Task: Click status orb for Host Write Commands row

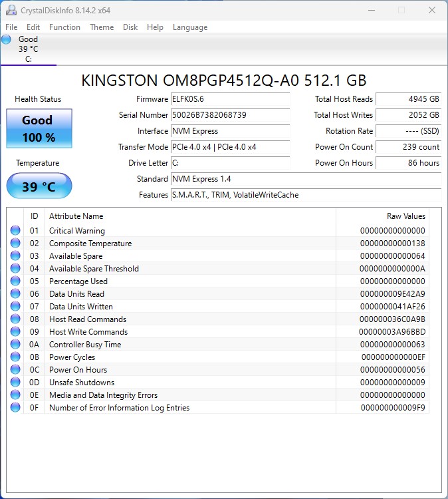Action: tap(15, 331)
